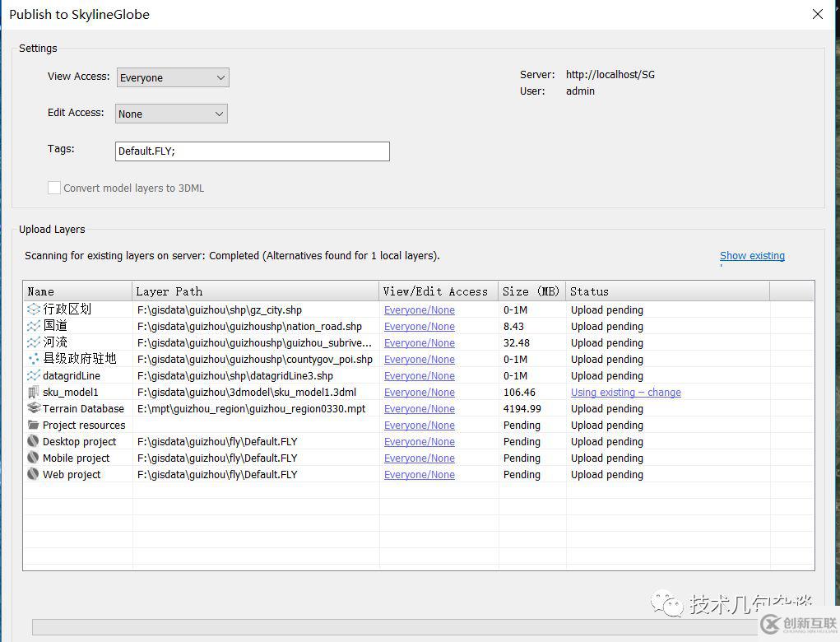
Task: Open the View Access dropdown
Action: 173,77
